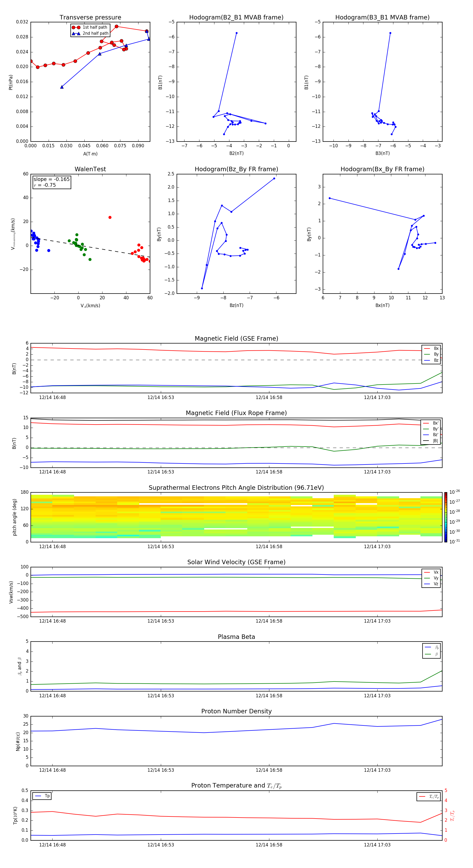Screen dimensions: 473x868
Task: Click the Vx entry in velocity legend
Action: (431, 572)
